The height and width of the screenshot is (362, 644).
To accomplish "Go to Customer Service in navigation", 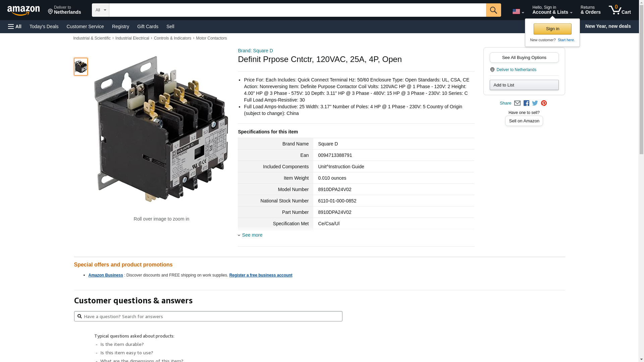I will point(85,26).
